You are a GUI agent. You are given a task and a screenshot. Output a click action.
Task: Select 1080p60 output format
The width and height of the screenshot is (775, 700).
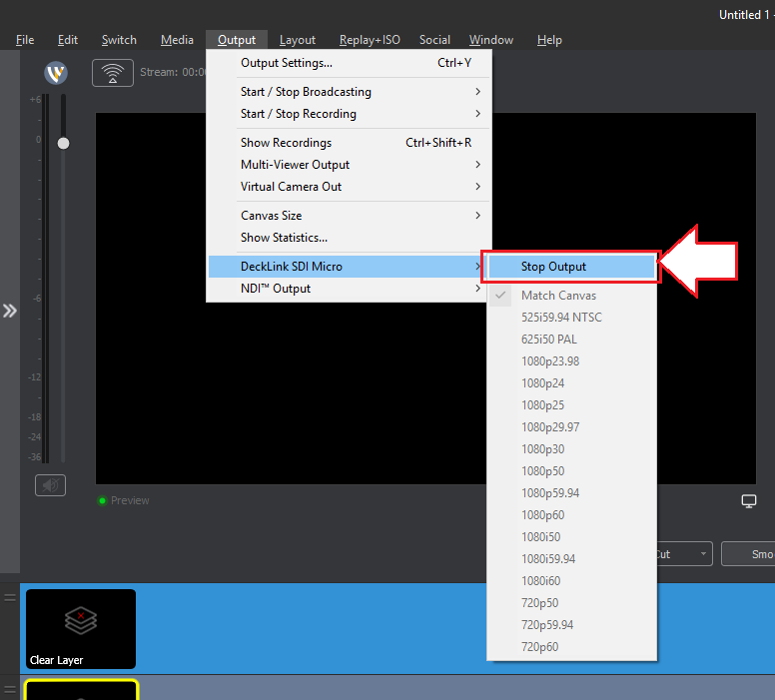click(x=571, y=515)
